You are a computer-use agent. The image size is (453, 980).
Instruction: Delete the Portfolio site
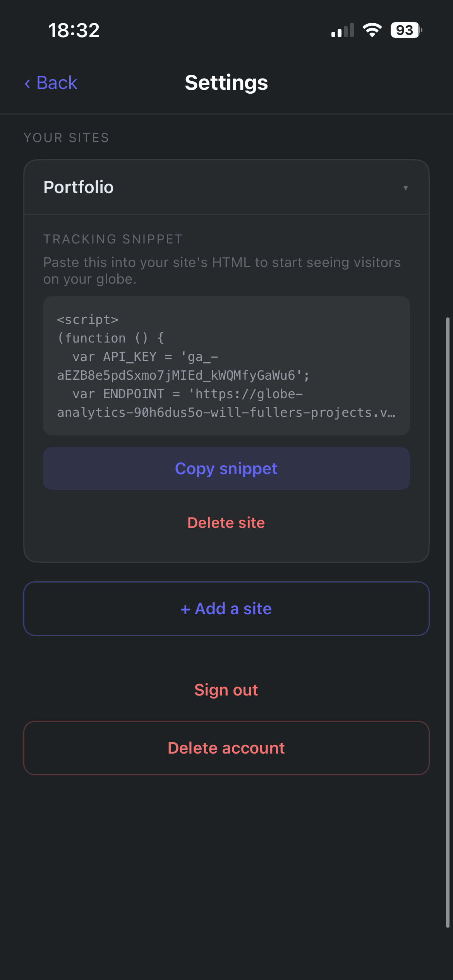click(226, 523)
